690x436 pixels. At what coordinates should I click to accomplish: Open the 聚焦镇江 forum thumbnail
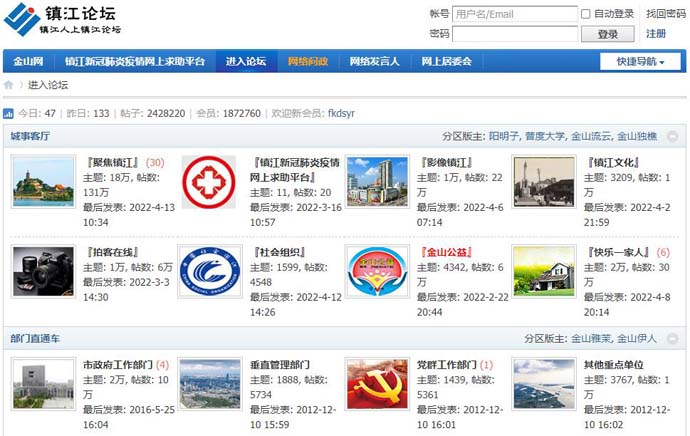click(x=43, y=182)
